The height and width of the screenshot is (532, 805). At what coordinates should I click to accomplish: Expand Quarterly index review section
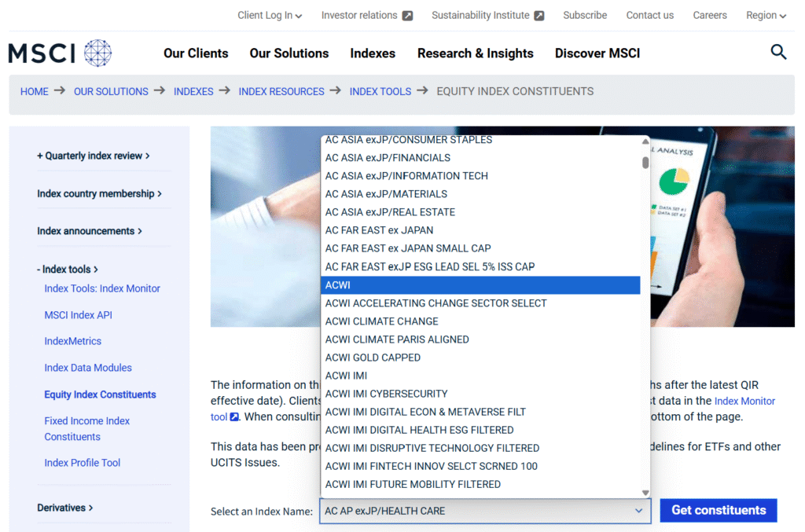94,156
